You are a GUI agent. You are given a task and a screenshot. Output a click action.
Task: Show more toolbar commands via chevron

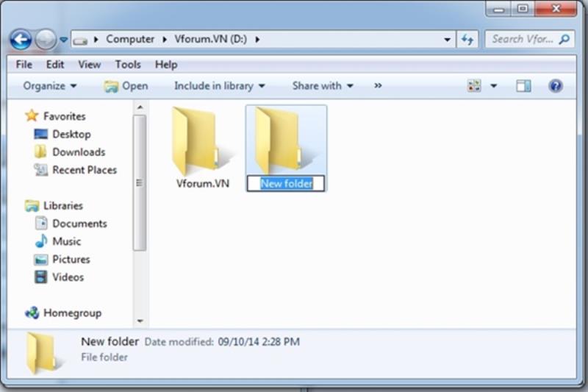pos(378,86)
